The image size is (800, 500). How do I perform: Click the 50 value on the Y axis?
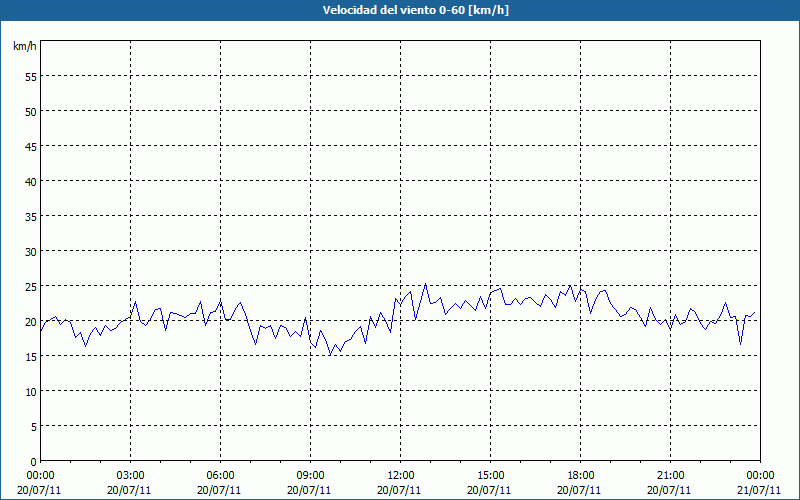31,112
